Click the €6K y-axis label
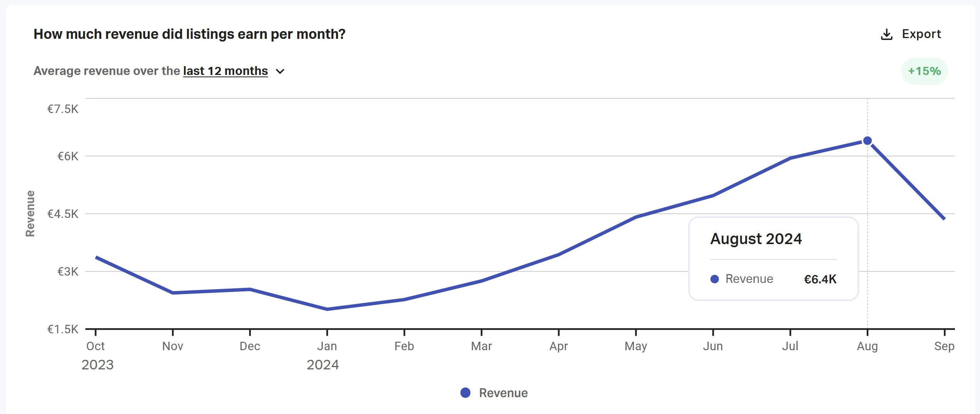This screenshot has width=980, height=414. pos(68,156)
